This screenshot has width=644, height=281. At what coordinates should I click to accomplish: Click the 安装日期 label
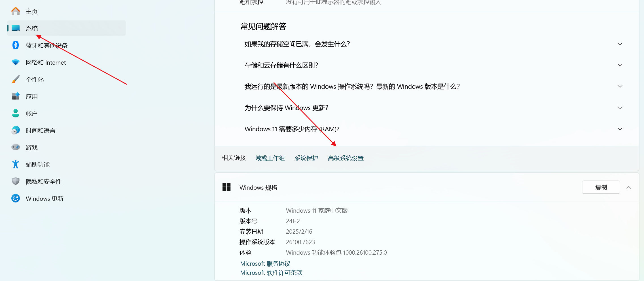[251, 231]
